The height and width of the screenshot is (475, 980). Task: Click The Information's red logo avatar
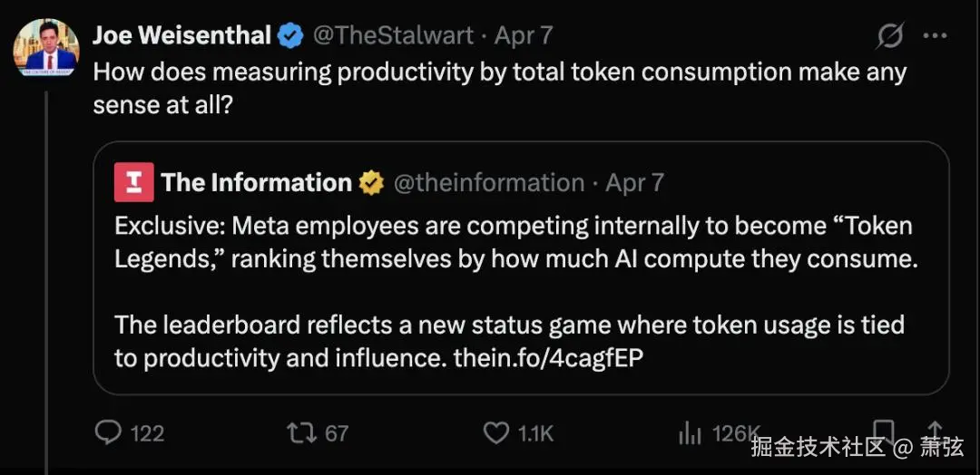tap(133, 183)
